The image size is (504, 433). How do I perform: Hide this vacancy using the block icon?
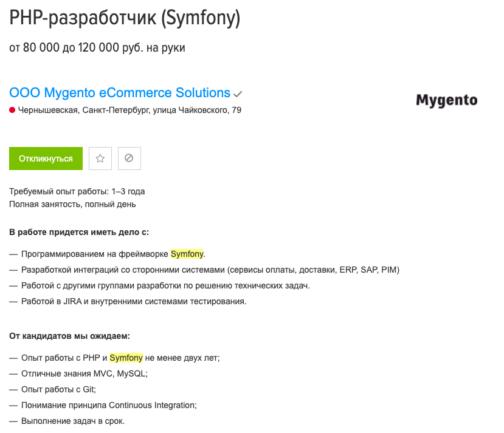click(x=129, y=159)
